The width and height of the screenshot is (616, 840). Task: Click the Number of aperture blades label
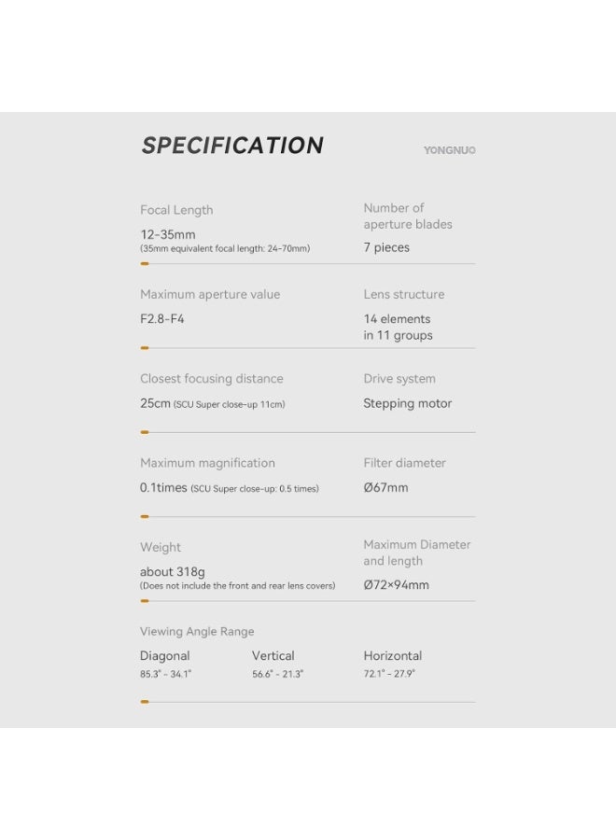(408, 217)
